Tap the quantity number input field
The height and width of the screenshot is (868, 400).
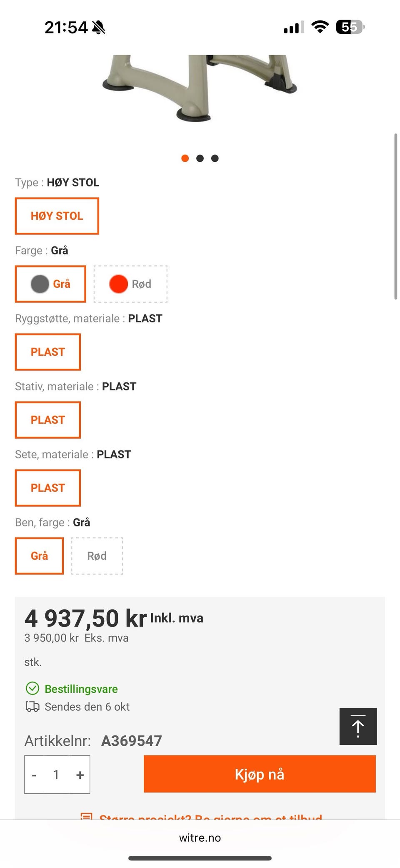pos(56,775)
